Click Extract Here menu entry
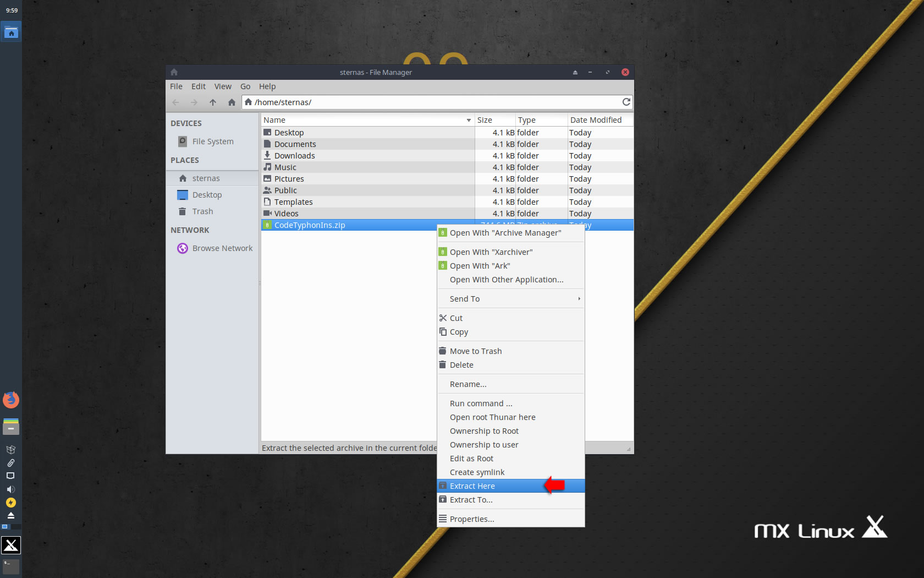Screen dimensions: 924x578 (510, 486)
